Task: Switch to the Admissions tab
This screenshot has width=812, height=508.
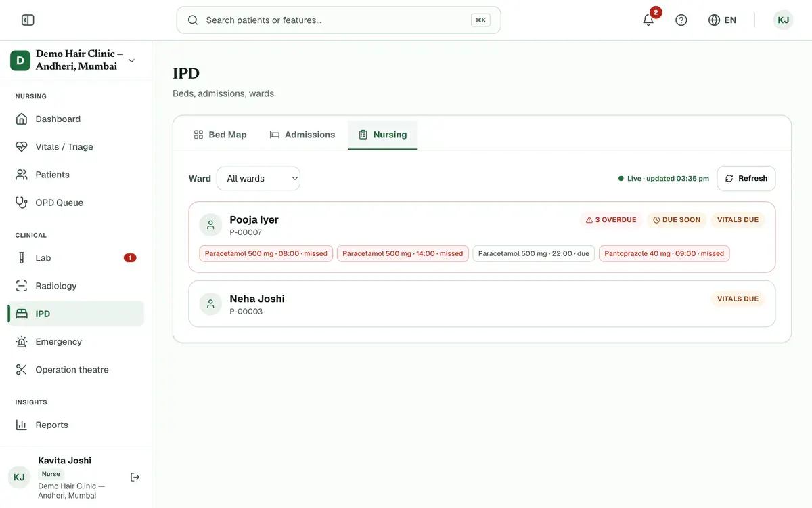Action: pos(302,135)
